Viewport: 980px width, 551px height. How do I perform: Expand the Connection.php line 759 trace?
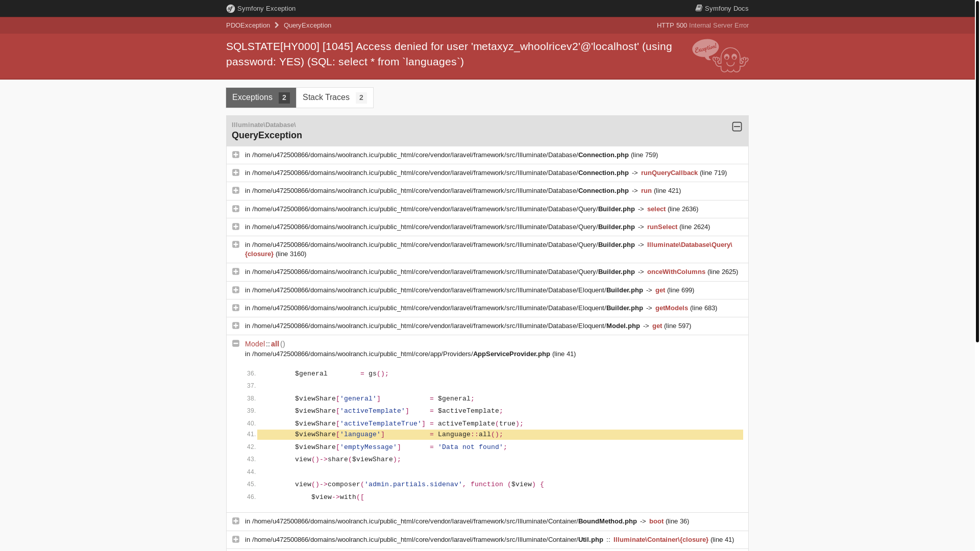coord(236,155)
